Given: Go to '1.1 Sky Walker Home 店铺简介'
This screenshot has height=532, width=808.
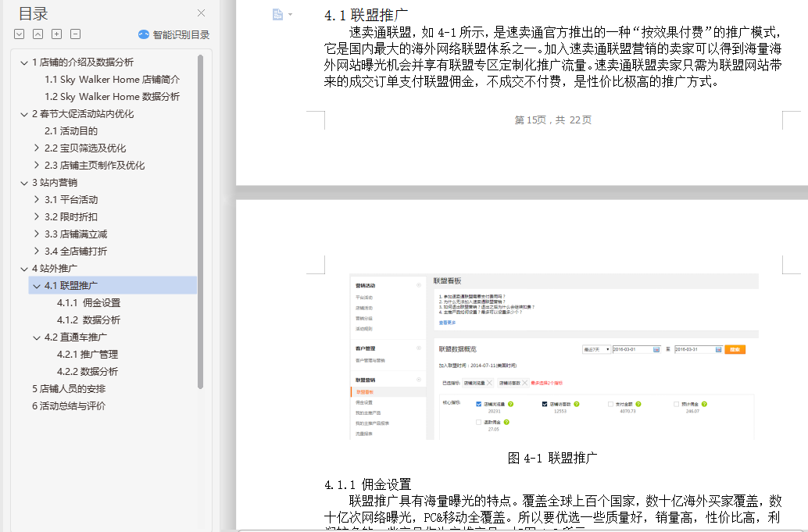Looking at the screenshot, I should tap(112, 80).
